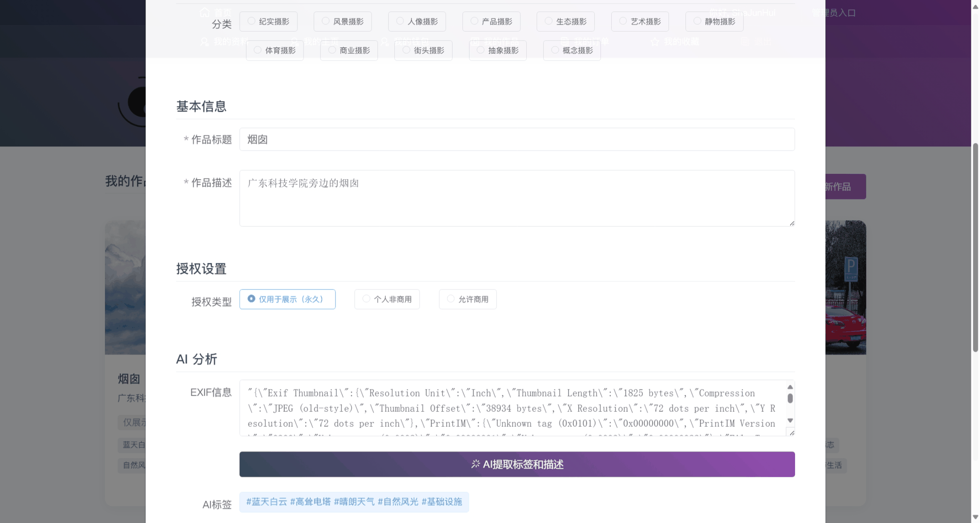
Task: Click the page scrollbar down arrow
Action: [x=975, y=517]
